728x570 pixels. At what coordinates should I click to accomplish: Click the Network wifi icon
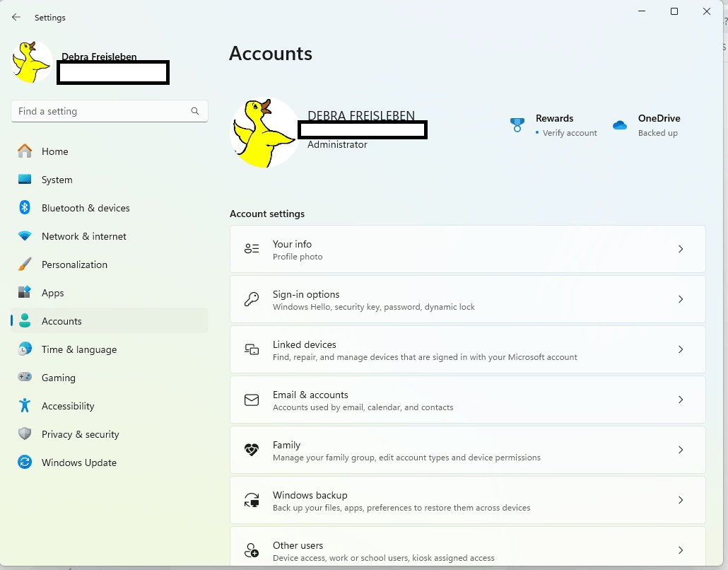pyautogui.click(x=25, y=235)
